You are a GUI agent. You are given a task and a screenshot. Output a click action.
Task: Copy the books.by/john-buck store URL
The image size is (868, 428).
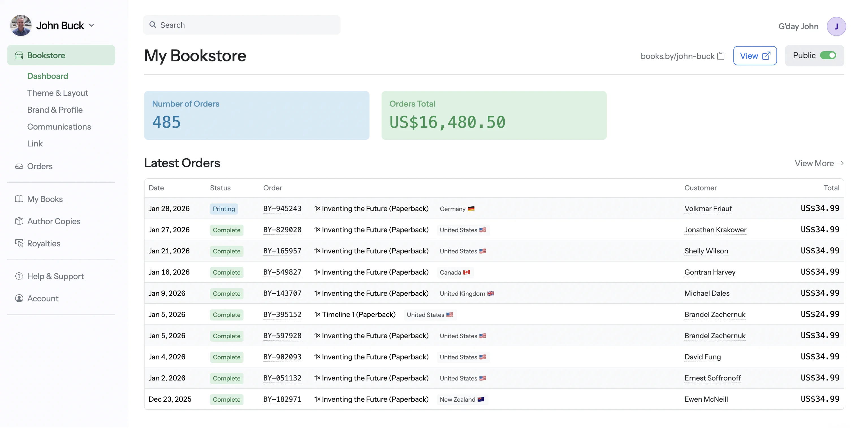coord(721,56)
